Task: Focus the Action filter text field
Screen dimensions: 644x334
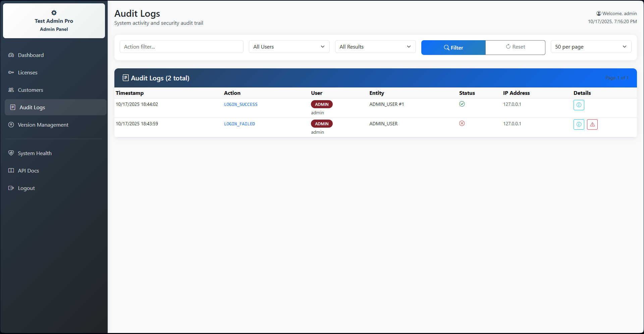Action: point(181,47)
